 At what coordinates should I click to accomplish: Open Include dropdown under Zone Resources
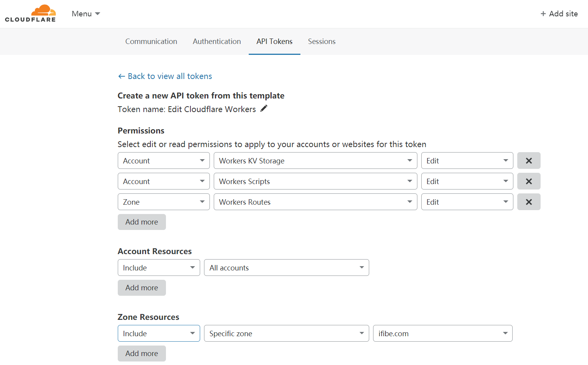click(x=159, y=333)
